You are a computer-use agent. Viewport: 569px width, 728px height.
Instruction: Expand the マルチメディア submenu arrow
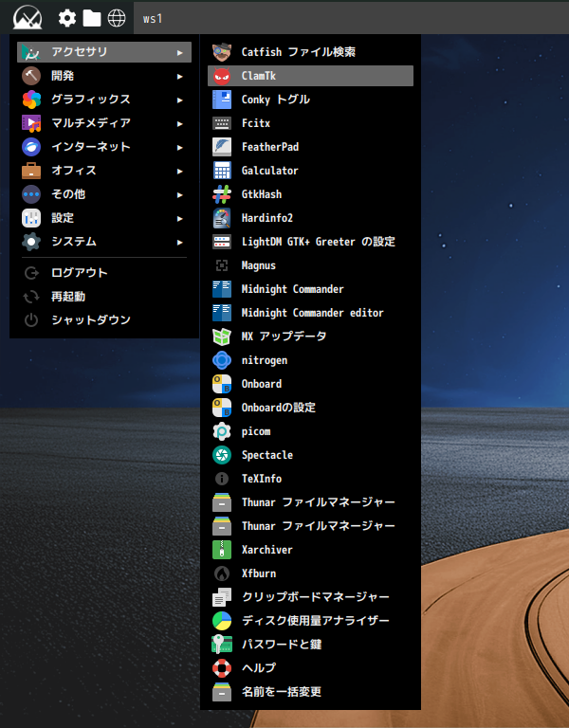[180, 123]
